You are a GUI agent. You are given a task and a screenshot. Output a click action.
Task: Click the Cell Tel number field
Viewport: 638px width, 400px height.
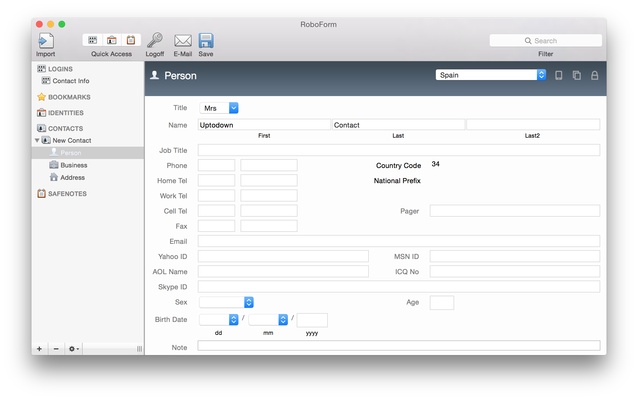coord(269,211)
